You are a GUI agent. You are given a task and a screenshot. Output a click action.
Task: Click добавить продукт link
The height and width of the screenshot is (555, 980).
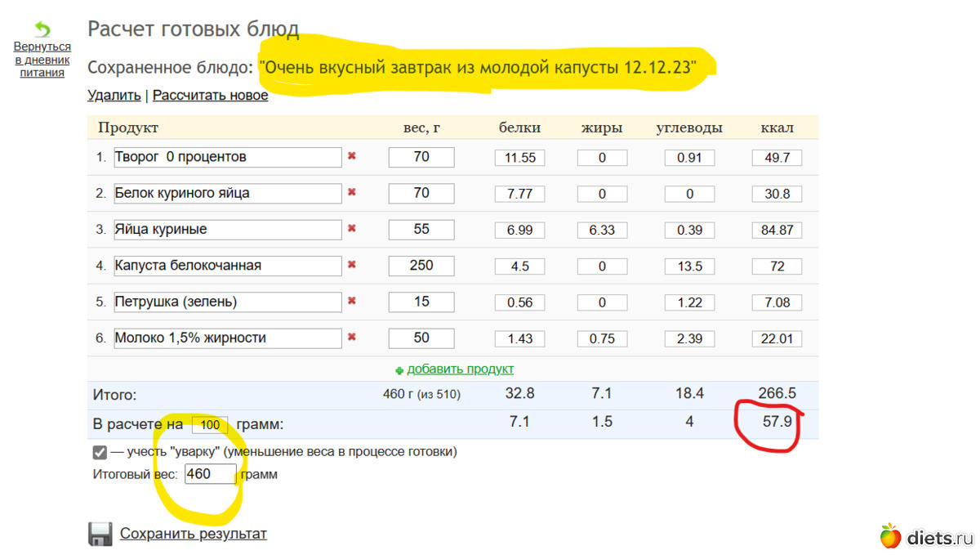(460, 369)
